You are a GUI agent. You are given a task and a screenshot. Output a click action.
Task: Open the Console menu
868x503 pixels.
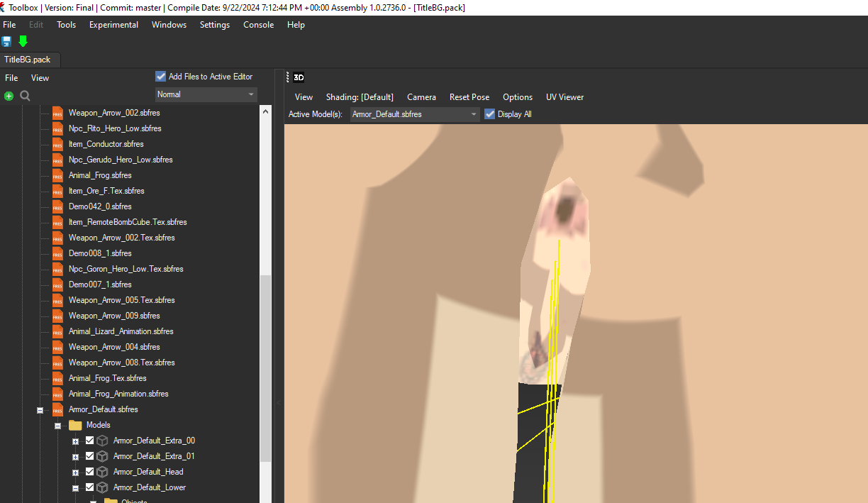(258, 25)
